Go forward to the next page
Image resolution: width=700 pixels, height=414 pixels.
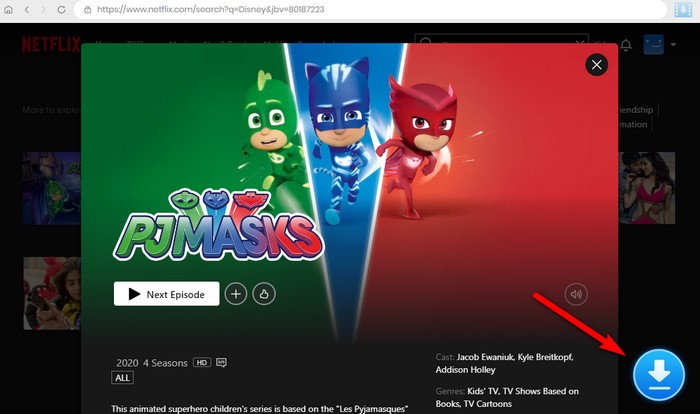[43, 9]
